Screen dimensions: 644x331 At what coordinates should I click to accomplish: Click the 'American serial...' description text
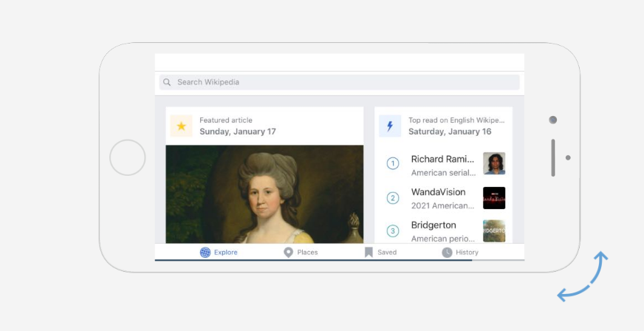click(x=443, y=173)
